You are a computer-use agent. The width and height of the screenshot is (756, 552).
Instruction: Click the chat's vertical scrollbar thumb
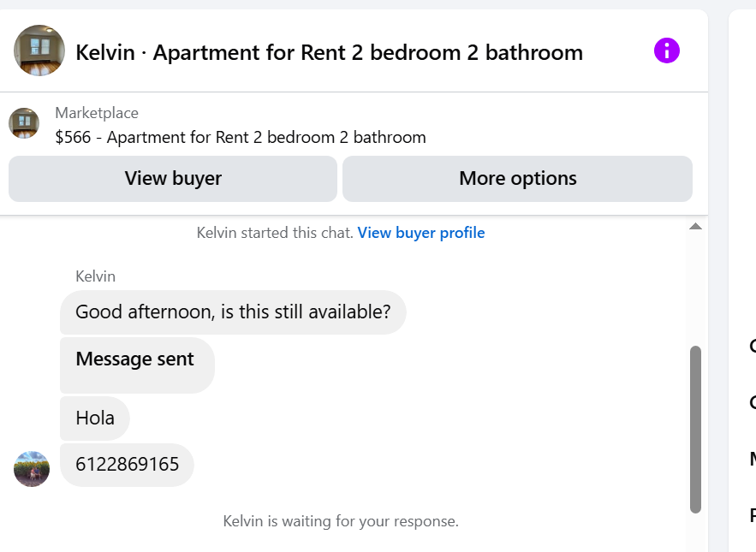[x=695, y=428]
